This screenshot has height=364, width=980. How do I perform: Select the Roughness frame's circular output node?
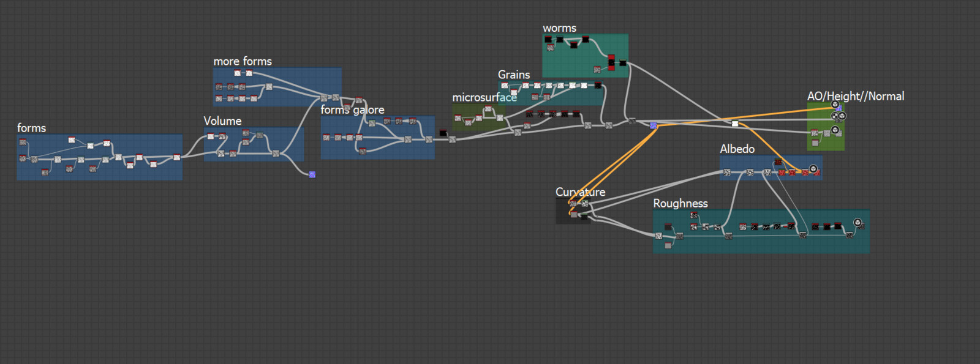point(858,222)
